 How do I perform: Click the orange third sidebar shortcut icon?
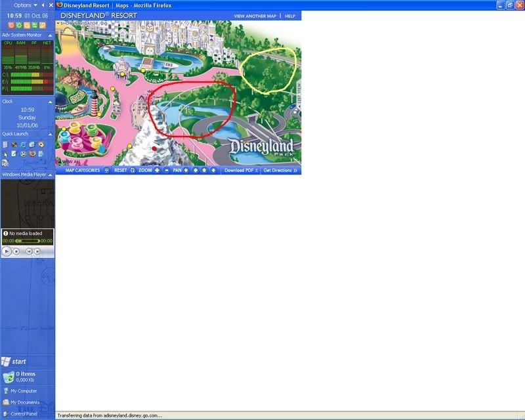point(27,25)
